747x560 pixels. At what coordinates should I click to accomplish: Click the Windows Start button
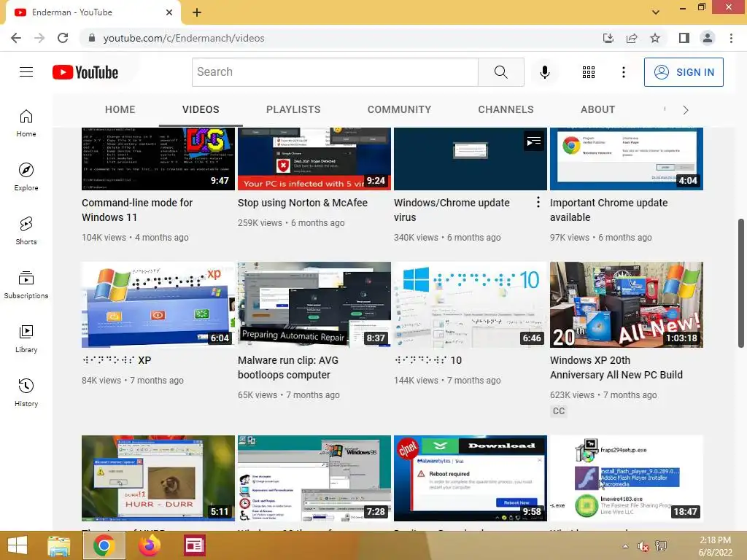click(x=18, y=545)
